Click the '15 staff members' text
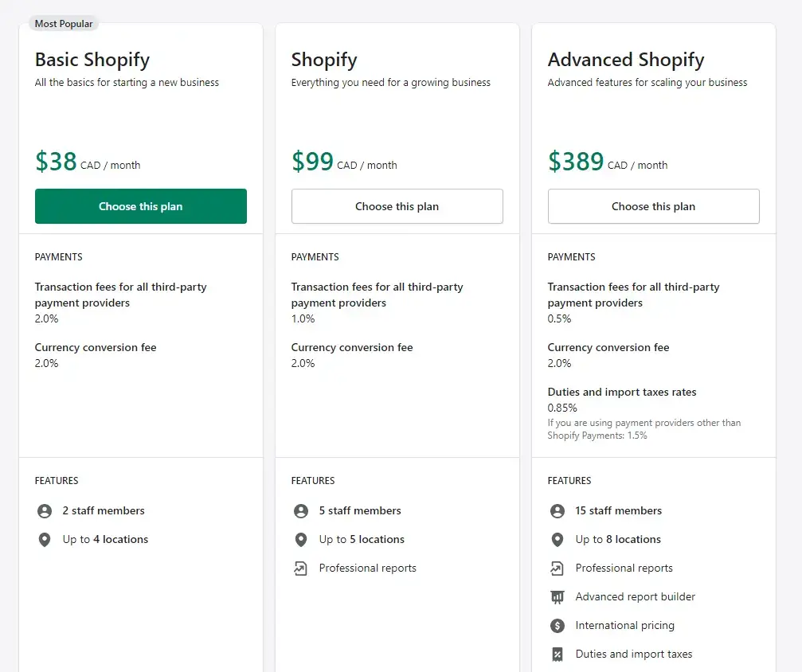Image resolution: width=802 pixels, height=672 pixels. [618, 510]
